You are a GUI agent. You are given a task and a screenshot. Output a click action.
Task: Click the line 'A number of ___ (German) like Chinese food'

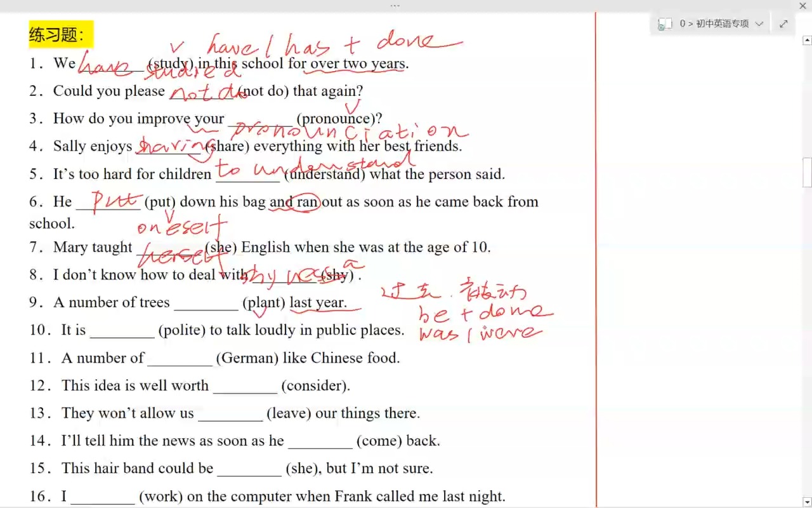click(214, 358)
